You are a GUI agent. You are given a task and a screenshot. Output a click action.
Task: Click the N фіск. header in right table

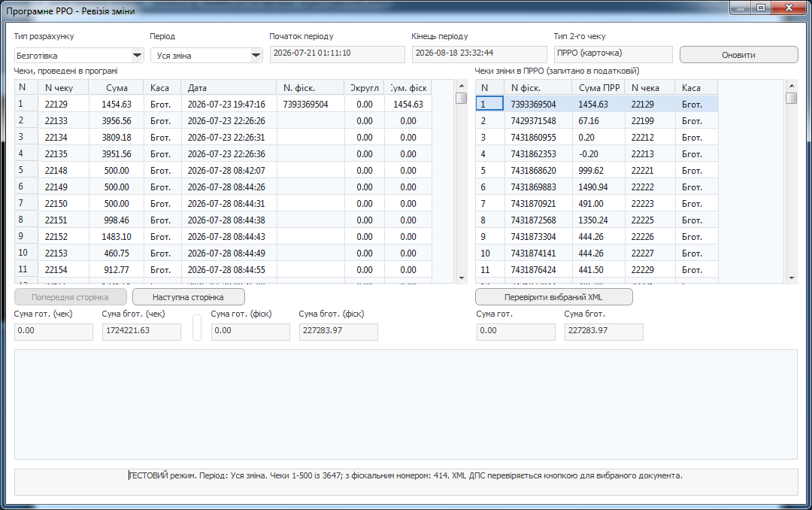[538, 87]
